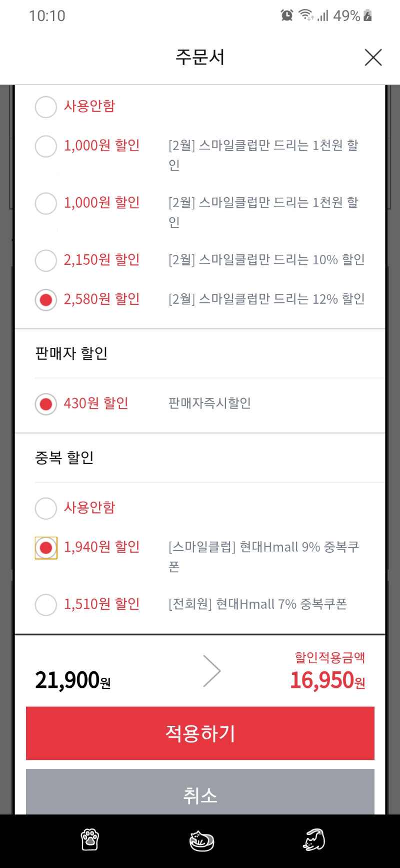Toggle the 430원 할인 seller discount
This screenshot has height=868, width=400.
pos(46,404)
